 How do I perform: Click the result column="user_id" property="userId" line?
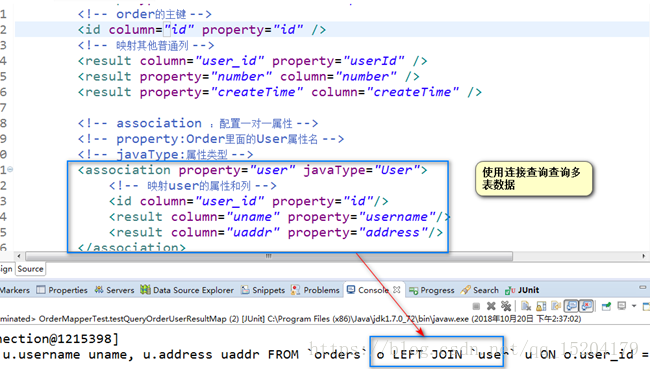point(252,61)
